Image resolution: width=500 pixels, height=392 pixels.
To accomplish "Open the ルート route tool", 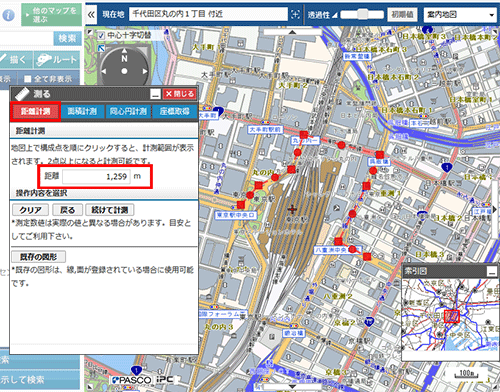I will [57, 60].
